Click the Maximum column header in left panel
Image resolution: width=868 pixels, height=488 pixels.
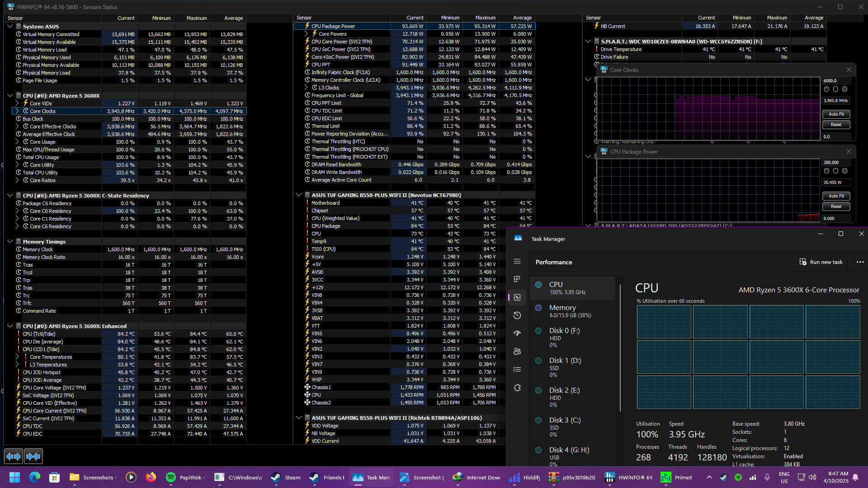coord(193,18)
